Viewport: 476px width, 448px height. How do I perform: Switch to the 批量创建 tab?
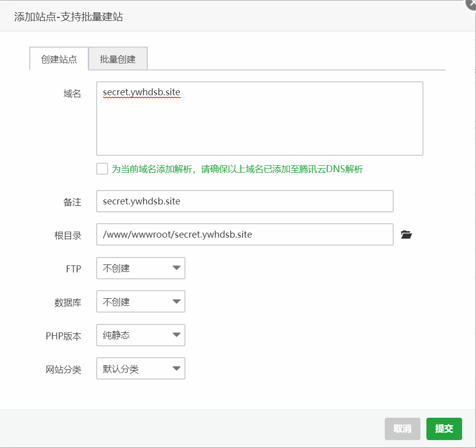[x=118, y=59]
